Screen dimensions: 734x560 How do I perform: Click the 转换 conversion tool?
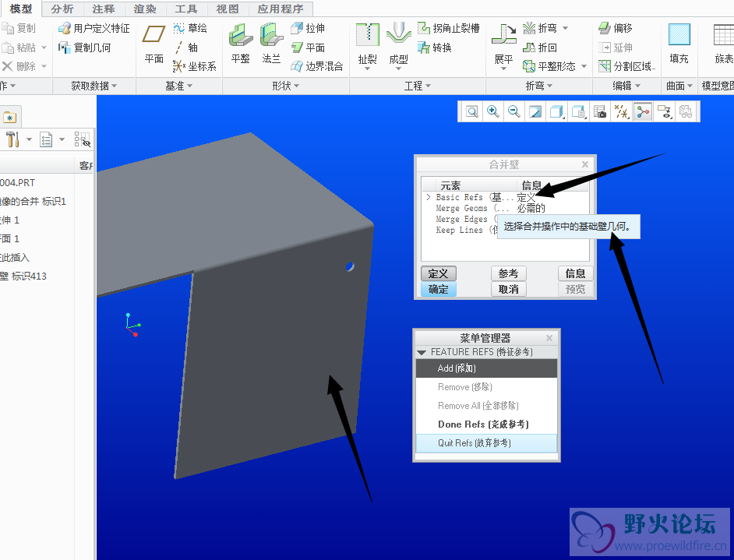coord(435,48)
